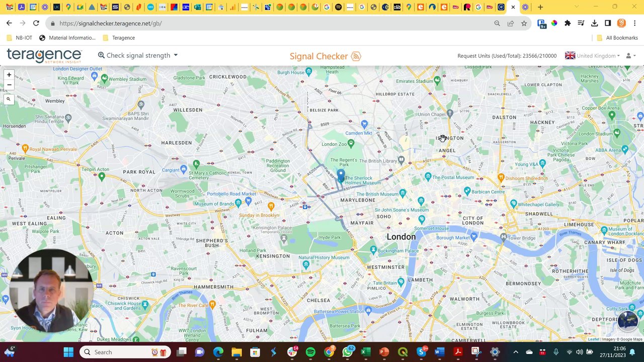This screenshot has height=362, width=644.
Task: Open the zoom magnifier in address bar
Action: click(497, 23)
